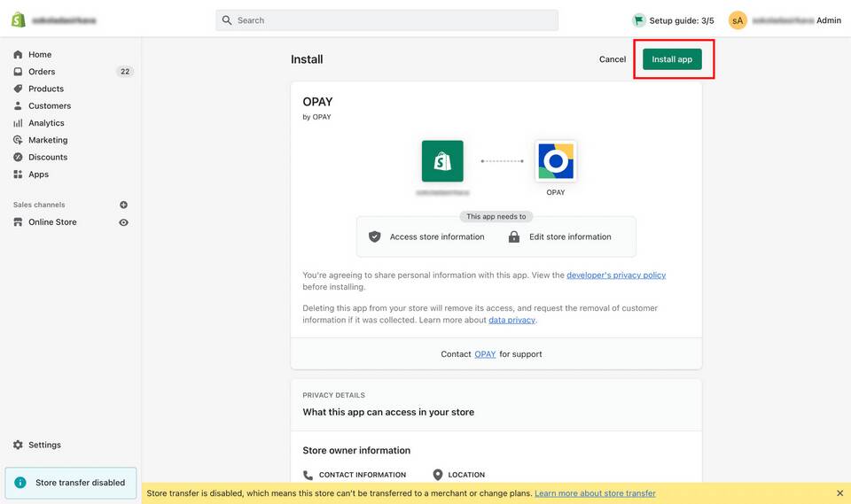This screenshot has width=851, height=504.
Task: Open Marketing in the sidebar
Action: [x=48, y=140]
